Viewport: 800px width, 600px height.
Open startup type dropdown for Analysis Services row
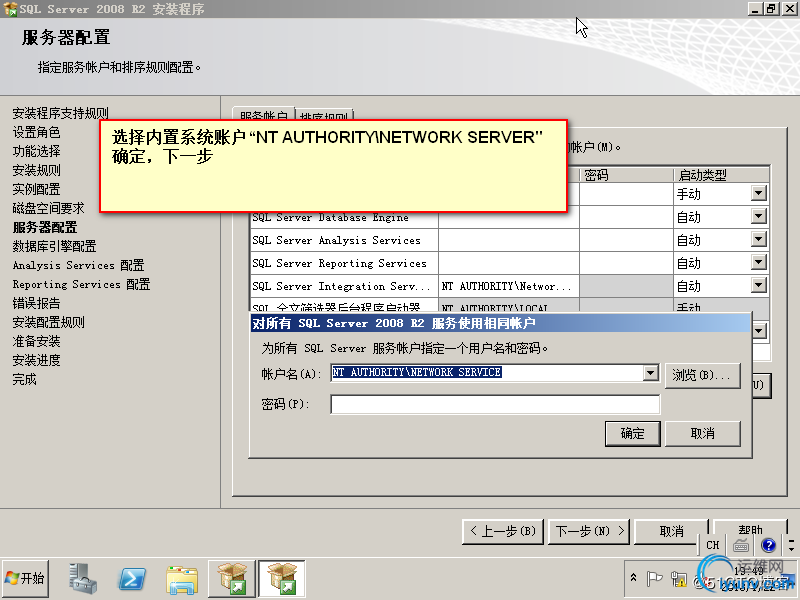(x=759, y=239)
